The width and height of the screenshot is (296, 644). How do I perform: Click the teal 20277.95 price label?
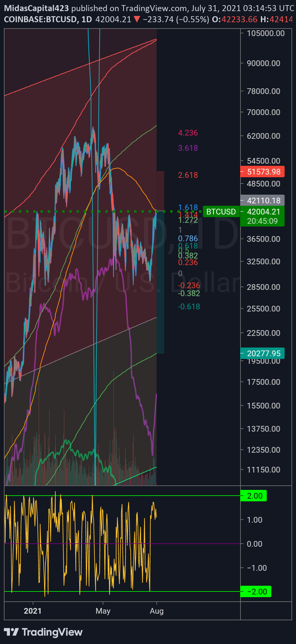tap(262, 354)
